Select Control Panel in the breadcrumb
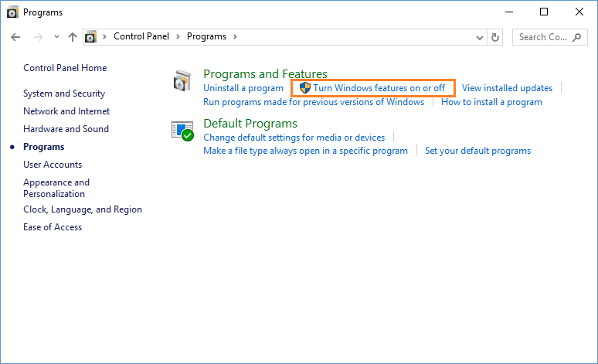 [141, 36]
